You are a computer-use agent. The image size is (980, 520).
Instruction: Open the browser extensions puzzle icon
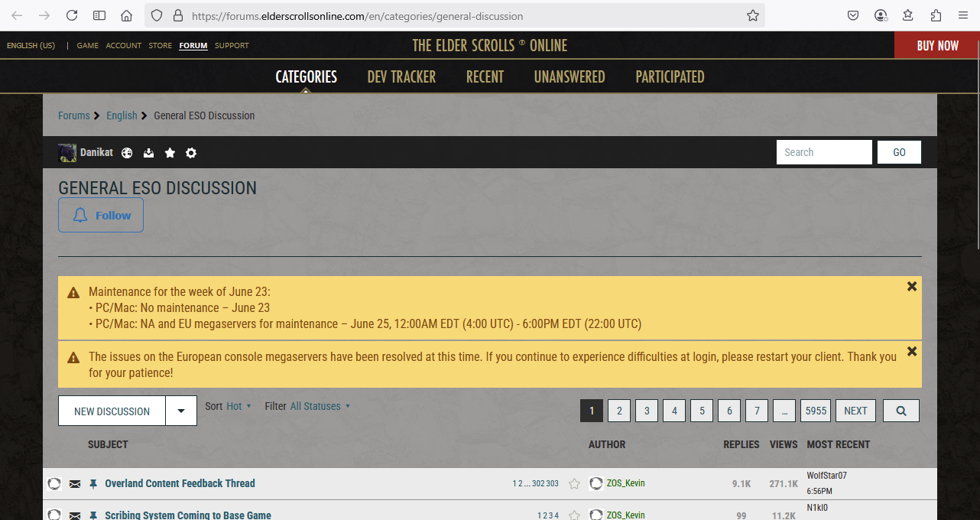click(936, 15)
